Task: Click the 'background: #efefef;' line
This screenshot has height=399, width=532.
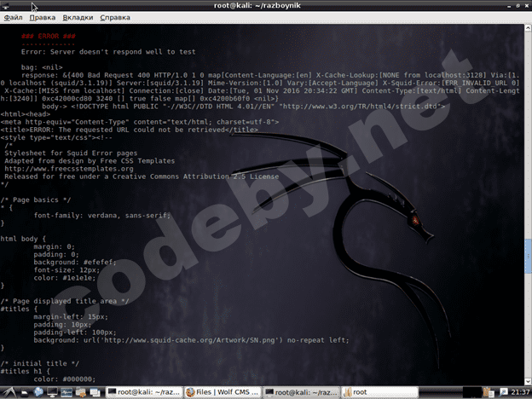Action: pos(75,263)
